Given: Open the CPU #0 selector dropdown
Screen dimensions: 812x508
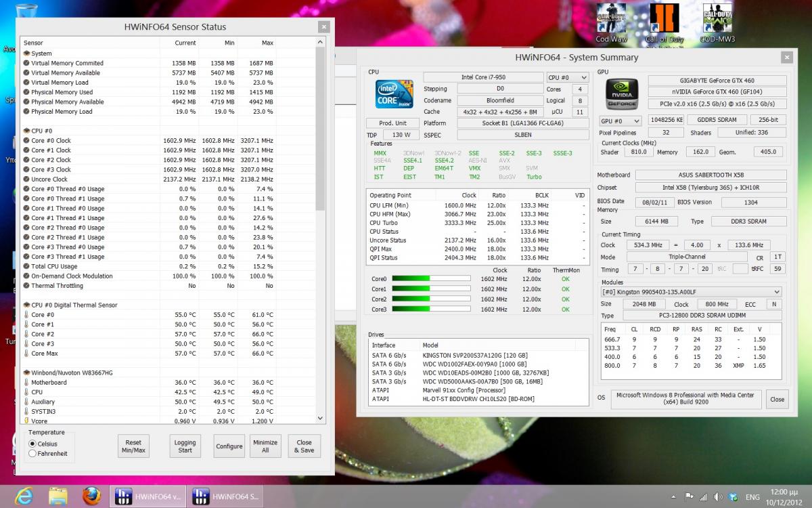Looking at the screenshot, I should tap(567, 78).
